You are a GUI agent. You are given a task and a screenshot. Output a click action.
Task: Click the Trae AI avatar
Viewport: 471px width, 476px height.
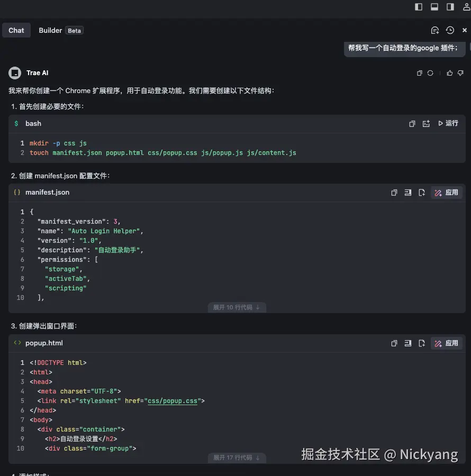[15, 73]
